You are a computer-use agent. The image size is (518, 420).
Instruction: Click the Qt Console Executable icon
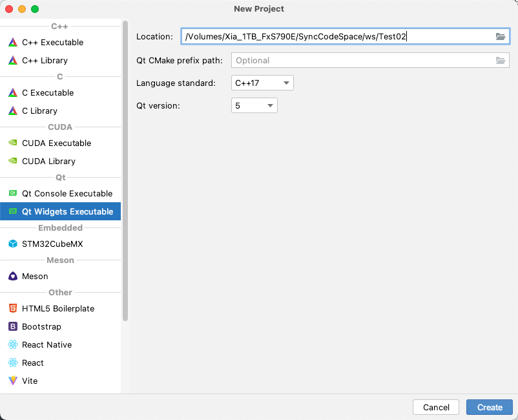13,193
